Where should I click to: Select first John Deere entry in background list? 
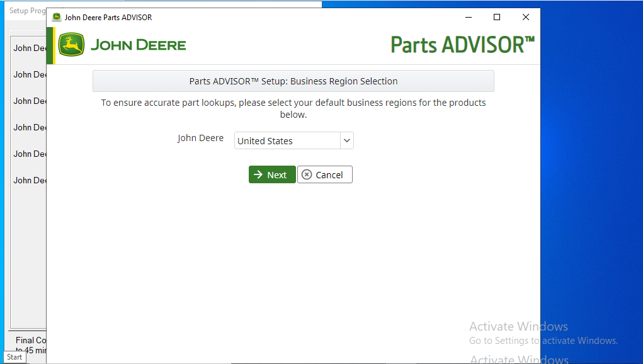(30, 48)
